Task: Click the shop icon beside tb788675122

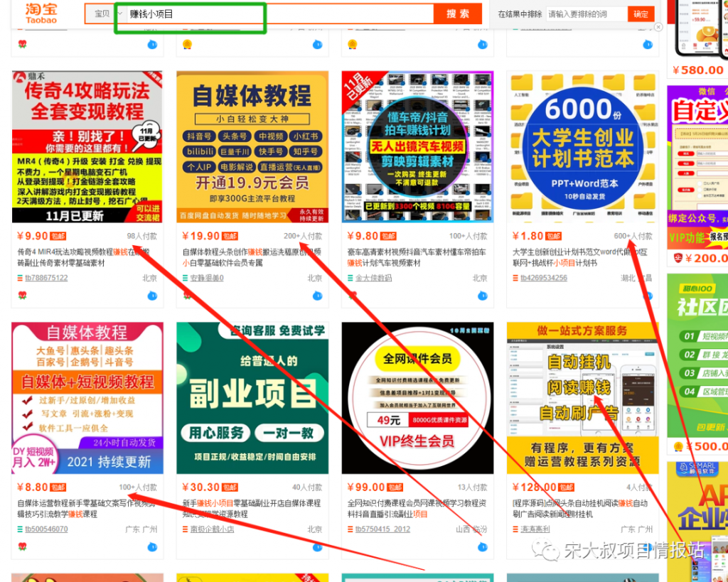Action: coord(20,278)
